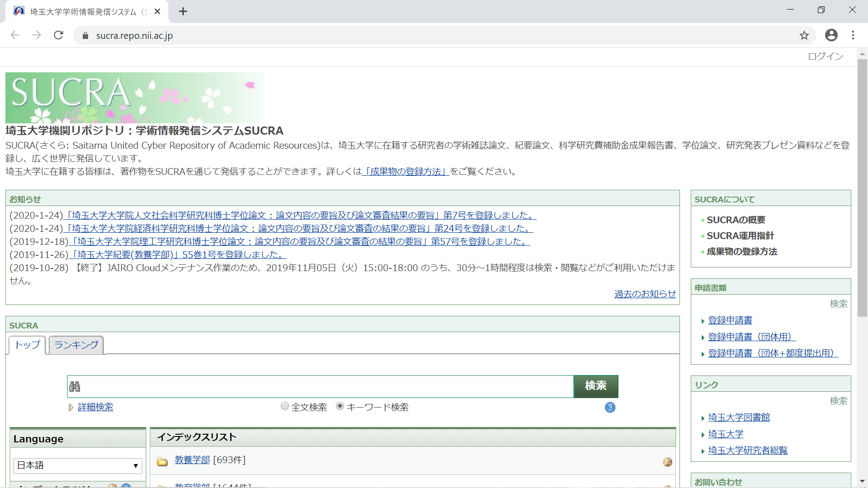Click the folder icon beside 教養学部
The width and height of the screenshot is (868, 488).
pyautogui.click(x=162, y=461)
